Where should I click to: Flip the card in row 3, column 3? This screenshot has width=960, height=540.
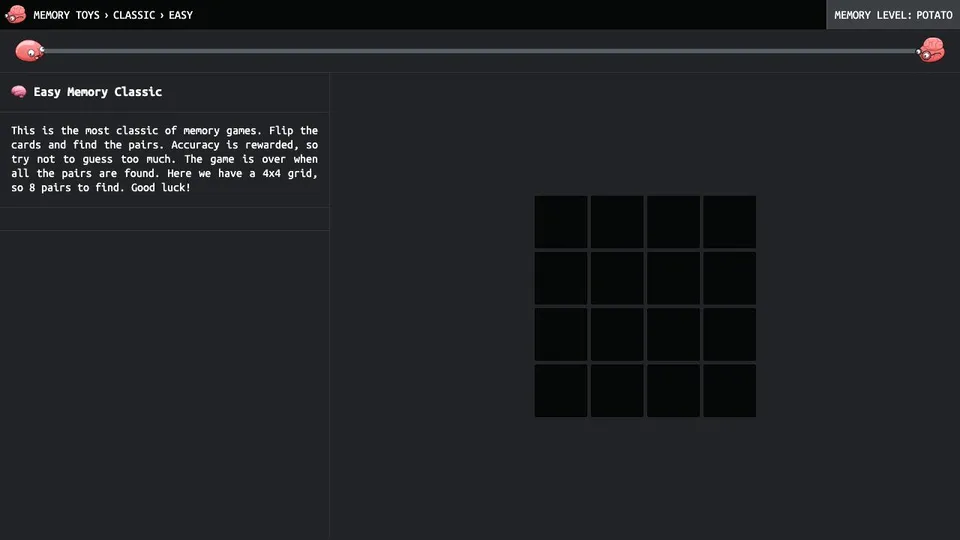[673, 335]
